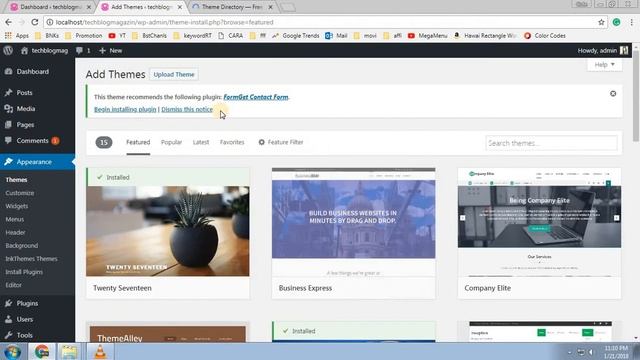
Task: Click the volume icon in system tray
Action: (591, 352)
